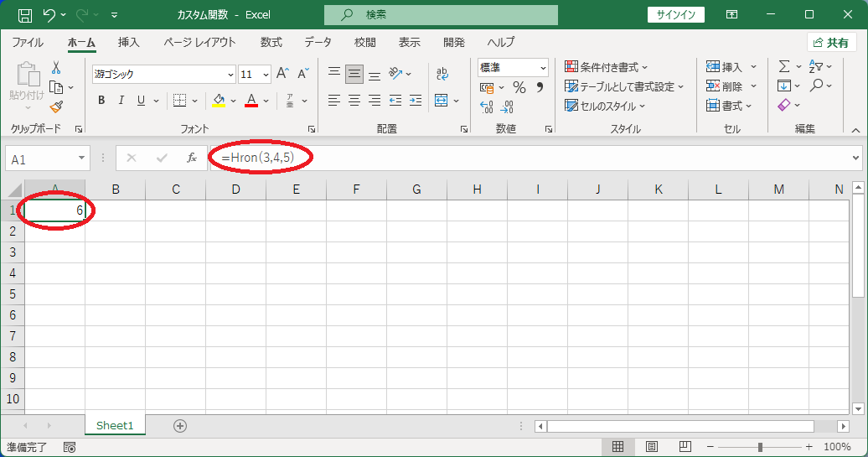
Task: Decrease indent
Action: (x=395, y=101)
